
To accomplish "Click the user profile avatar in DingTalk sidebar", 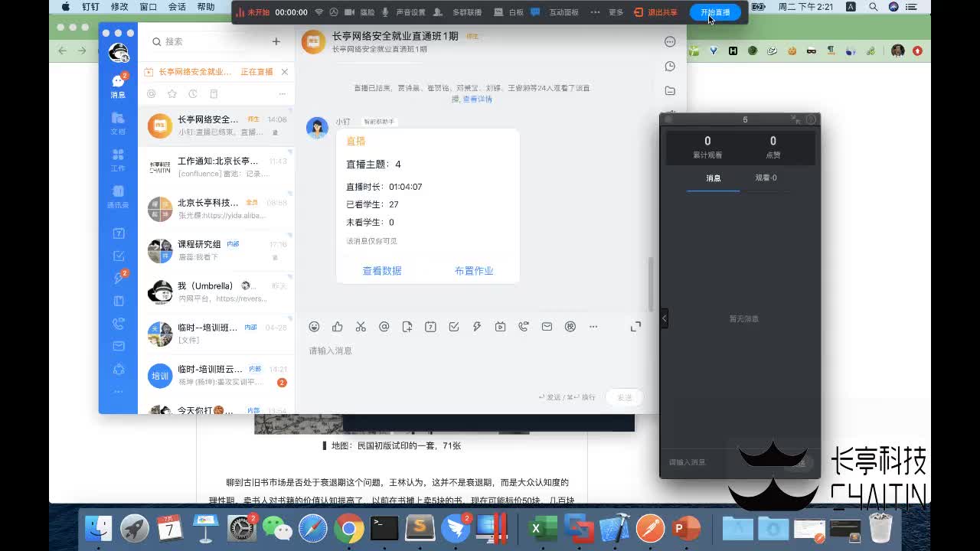I will (x=118, y=53).
